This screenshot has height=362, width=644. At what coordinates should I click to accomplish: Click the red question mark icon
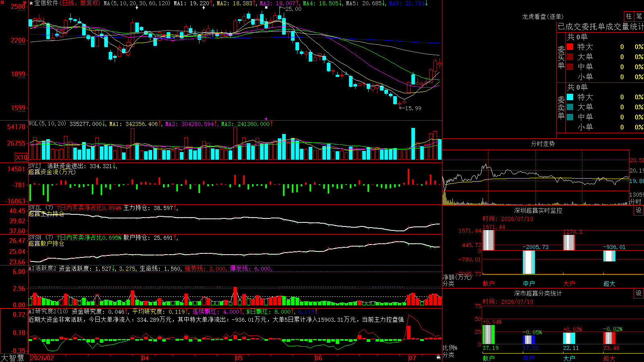[x=25, y=3]
